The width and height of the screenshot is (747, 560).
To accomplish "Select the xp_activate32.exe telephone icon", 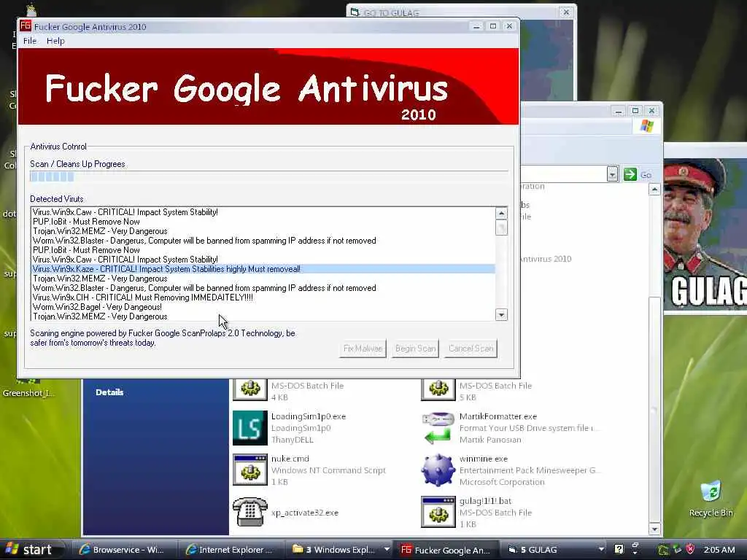I will (250, 512).
